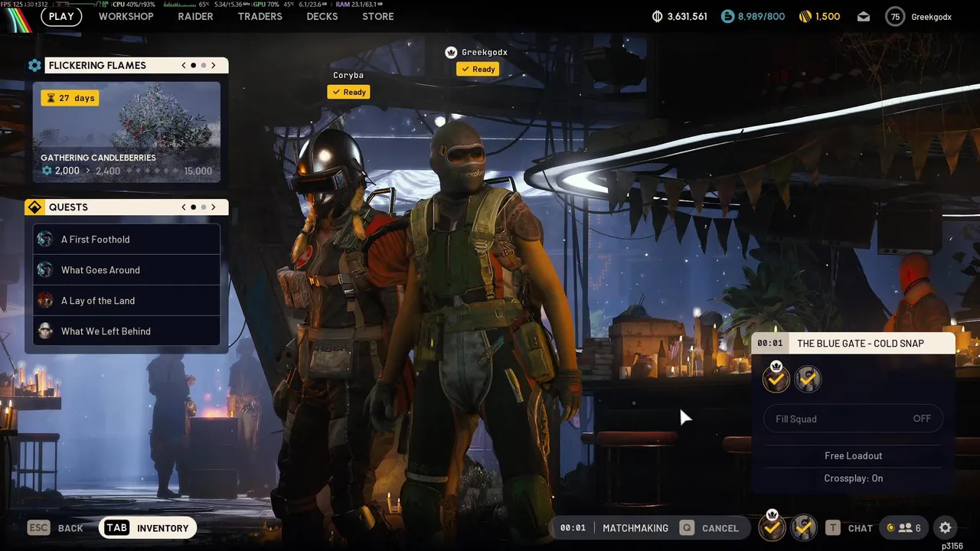Click CANCEL to stop matchmaking
Screen dimensions: 980x551
(x=720, y=528)
